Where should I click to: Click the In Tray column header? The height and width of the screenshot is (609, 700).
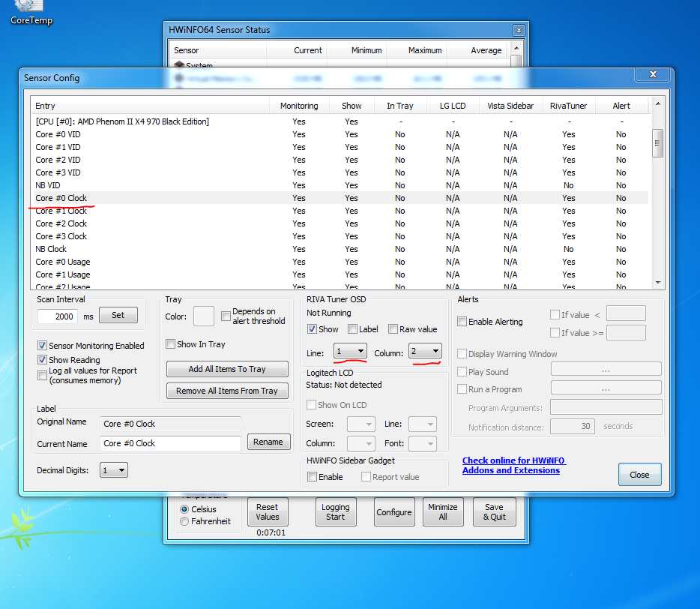(400, 106)
